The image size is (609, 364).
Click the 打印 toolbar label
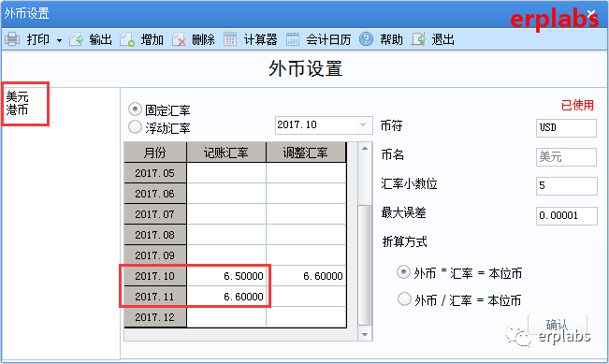click(x=38, y=39)
